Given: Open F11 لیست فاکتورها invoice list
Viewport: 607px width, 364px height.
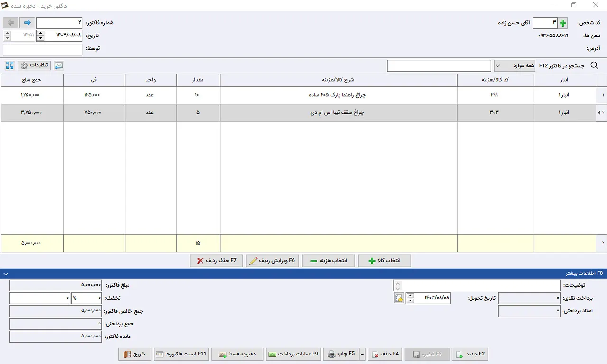Looking at the screenshot, I should (x=181, y=354).
